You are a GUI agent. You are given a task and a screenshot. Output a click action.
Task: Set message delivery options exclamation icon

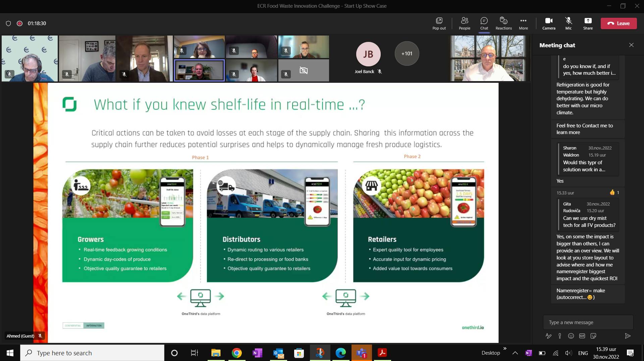click(x=560, y=336)
